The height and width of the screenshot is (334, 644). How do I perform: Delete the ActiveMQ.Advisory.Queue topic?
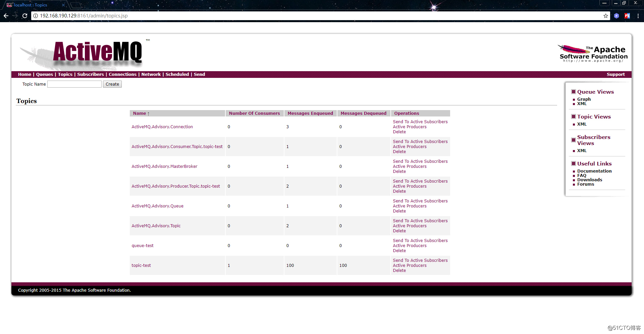[x=399, y=211]
